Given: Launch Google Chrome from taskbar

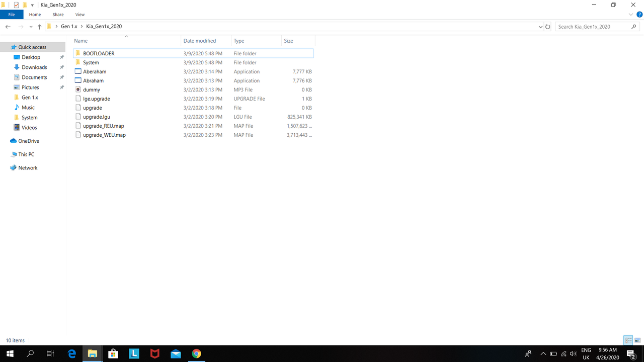Looking at the screenshot, I should coord(196,353).
